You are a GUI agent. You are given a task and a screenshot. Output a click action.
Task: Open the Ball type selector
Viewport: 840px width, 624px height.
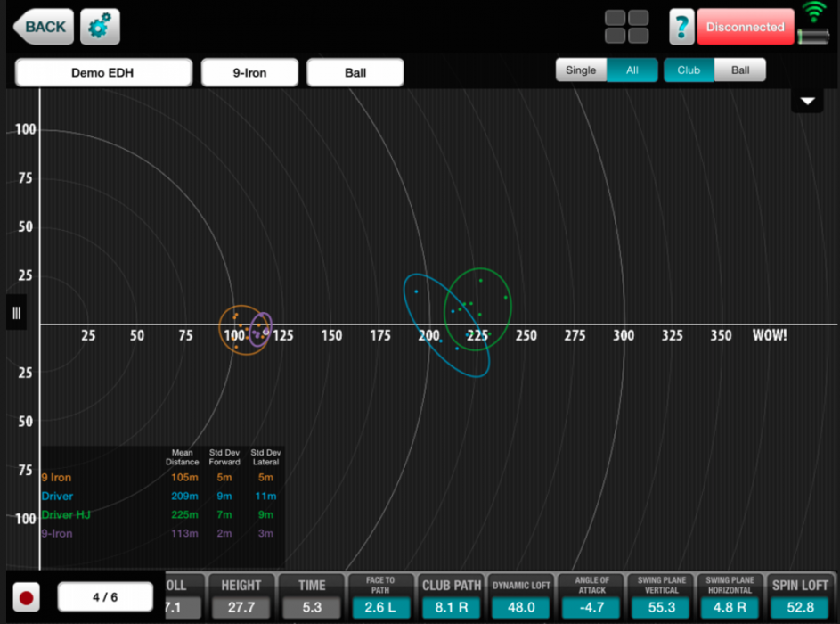click(x=355, y=72)
